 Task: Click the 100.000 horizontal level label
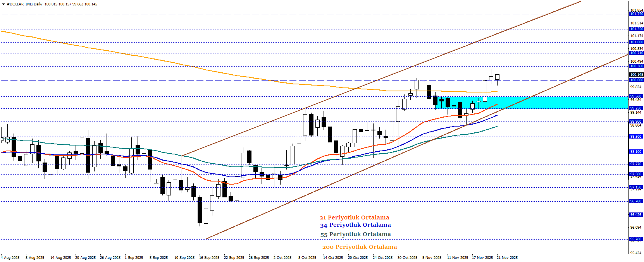(636, 80)
